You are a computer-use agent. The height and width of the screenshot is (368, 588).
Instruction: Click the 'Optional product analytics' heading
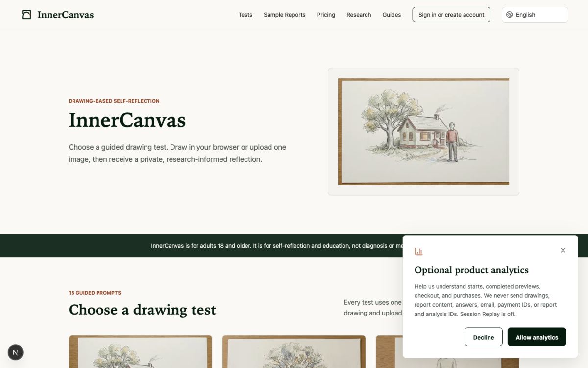coord(471,270)
